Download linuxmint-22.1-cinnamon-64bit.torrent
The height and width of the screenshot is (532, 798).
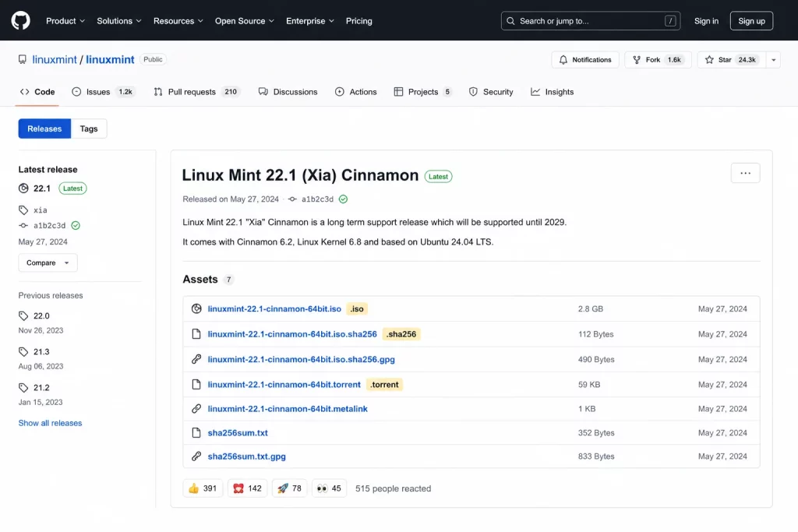coord(284,385)
